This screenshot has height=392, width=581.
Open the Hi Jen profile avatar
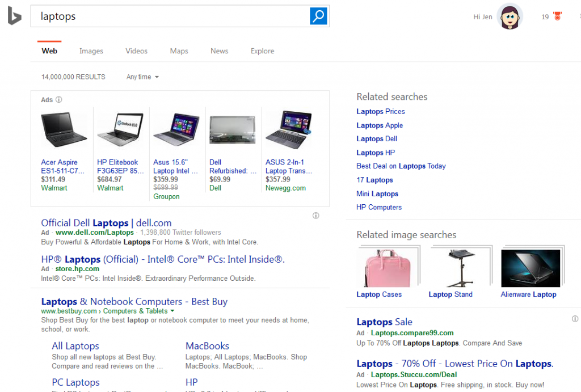pos(509,16)
